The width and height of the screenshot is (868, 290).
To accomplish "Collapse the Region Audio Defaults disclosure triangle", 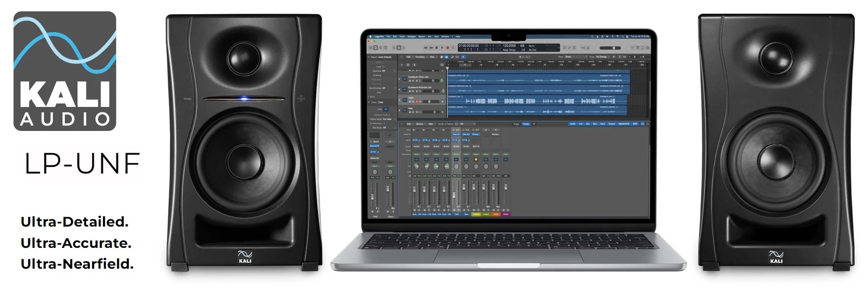I will (369, 57).
